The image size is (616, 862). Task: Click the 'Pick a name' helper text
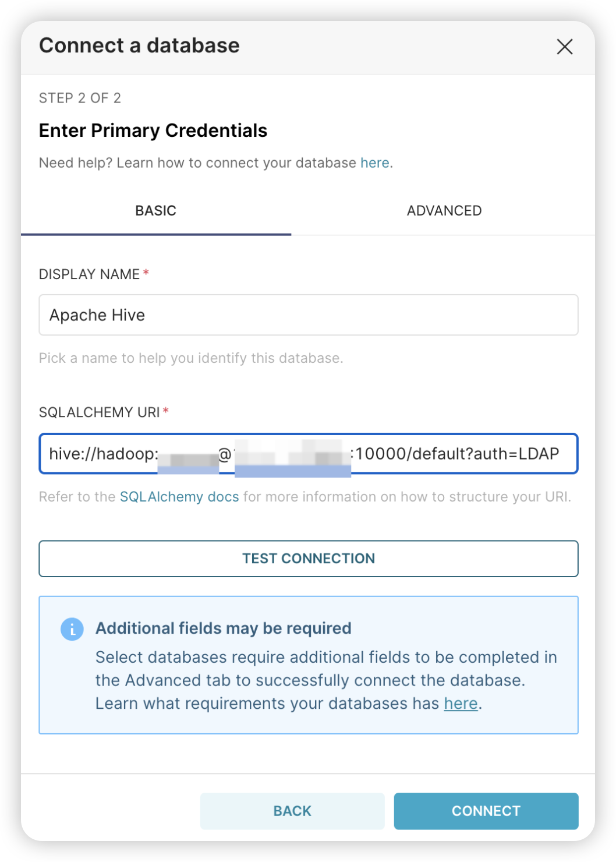[x=191, y=358]
